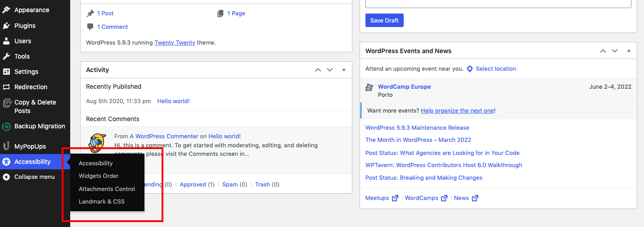Click the Backup Migration green icon

(x=6, y=127)
